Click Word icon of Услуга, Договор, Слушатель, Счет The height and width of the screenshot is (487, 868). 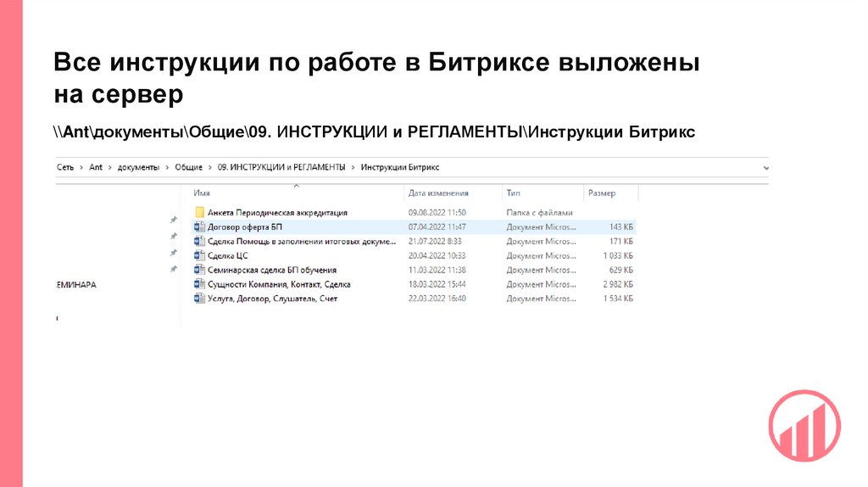(199, 298)
